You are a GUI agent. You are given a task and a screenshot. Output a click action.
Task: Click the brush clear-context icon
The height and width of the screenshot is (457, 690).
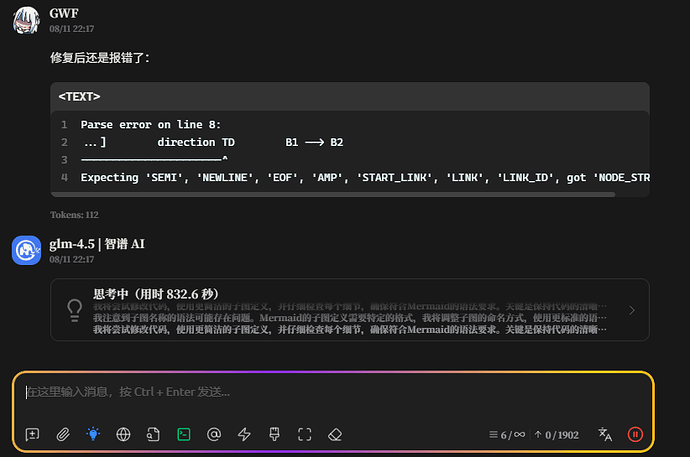click(274, 435)
